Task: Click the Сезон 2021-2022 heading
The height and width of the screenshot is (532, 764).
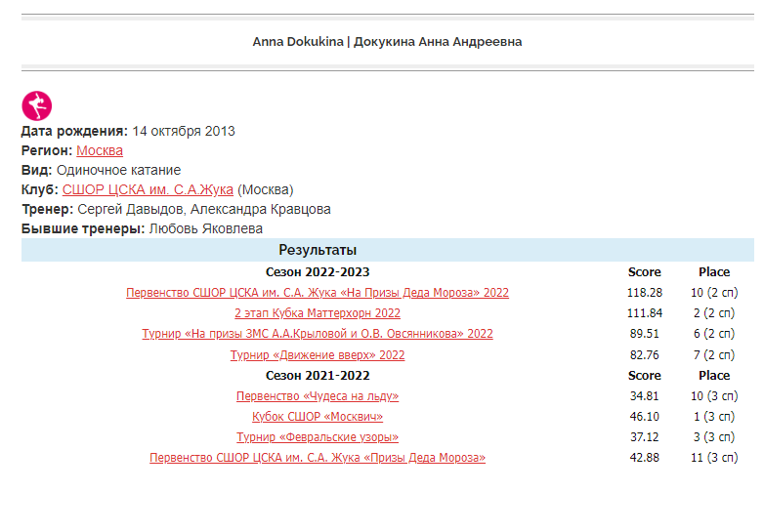Action: [x=318, y=376]
